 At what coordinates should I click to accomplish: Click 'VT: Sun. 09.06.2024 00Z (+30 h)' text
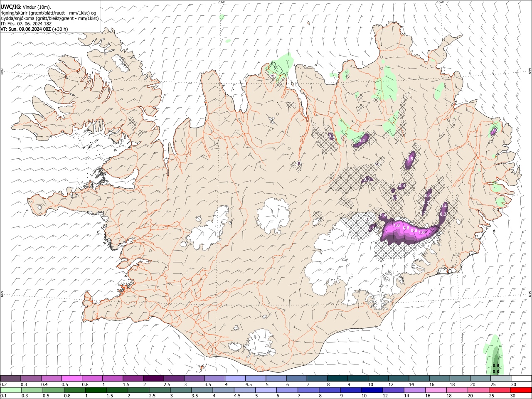coord(34,29)
